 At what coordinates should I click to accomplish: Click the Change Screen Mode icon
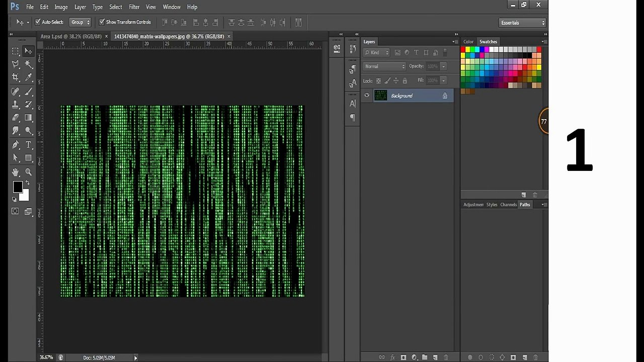(x=29, y=211)
